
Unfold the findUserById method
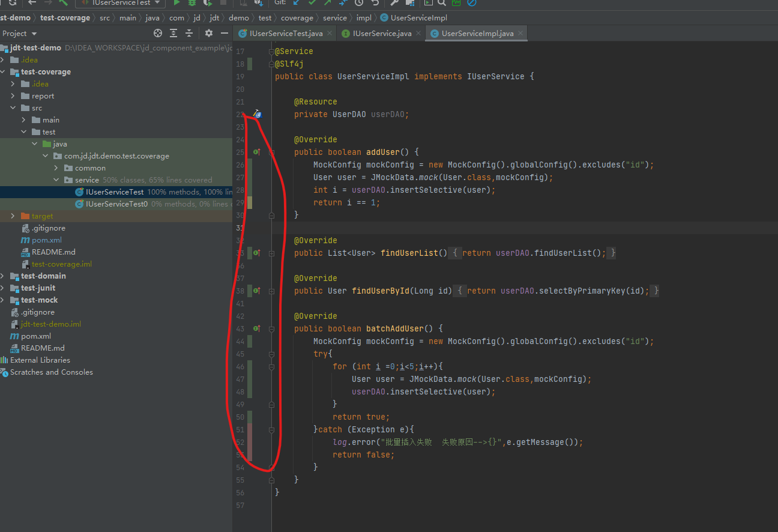[x=272, y=291]
